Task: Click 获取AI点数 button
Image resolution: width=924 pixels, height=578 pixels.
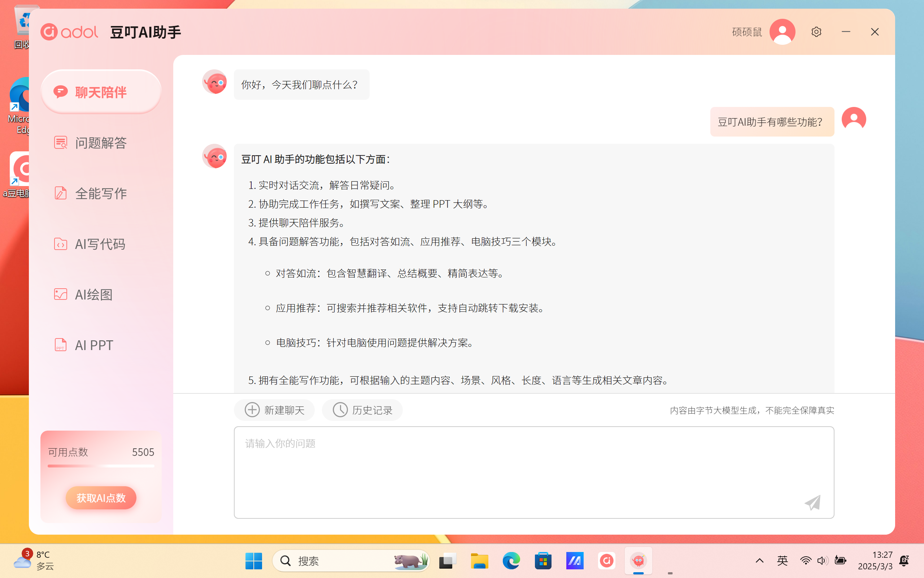Action: pos(101,498)
